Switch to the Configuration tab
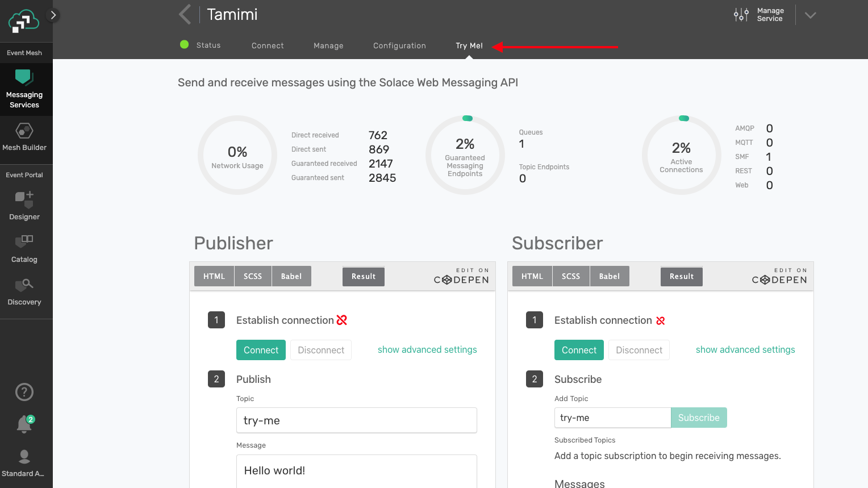The image size is (868, 488). [399, 45]
